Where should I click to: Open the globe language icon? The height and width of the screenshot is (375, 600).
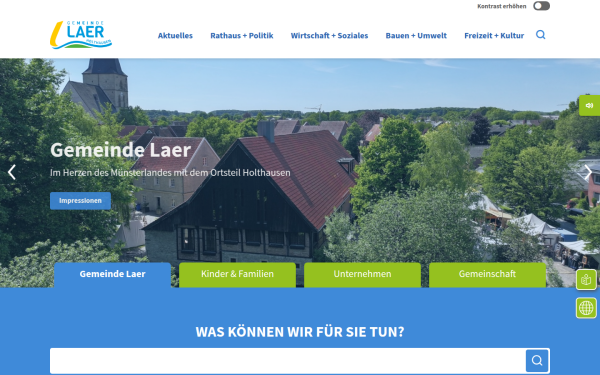pyautogui.click(x=586, y=308)
